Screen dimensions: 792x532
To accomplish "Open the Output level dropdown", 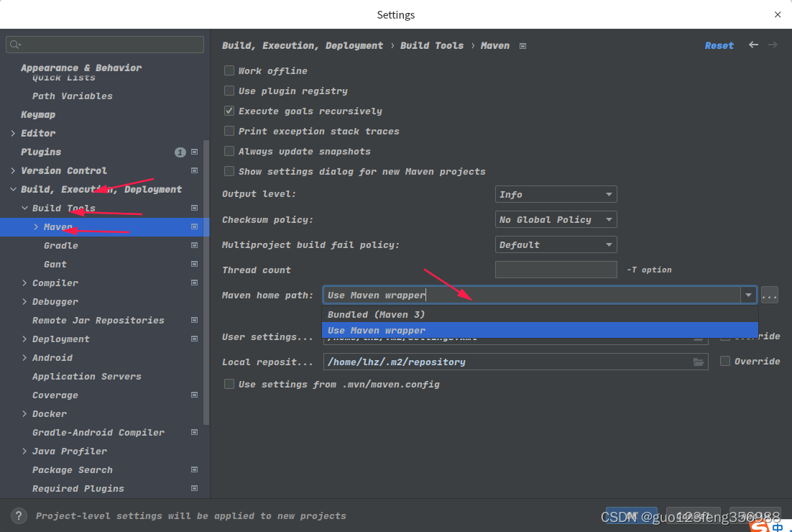I will click(556, 194).
